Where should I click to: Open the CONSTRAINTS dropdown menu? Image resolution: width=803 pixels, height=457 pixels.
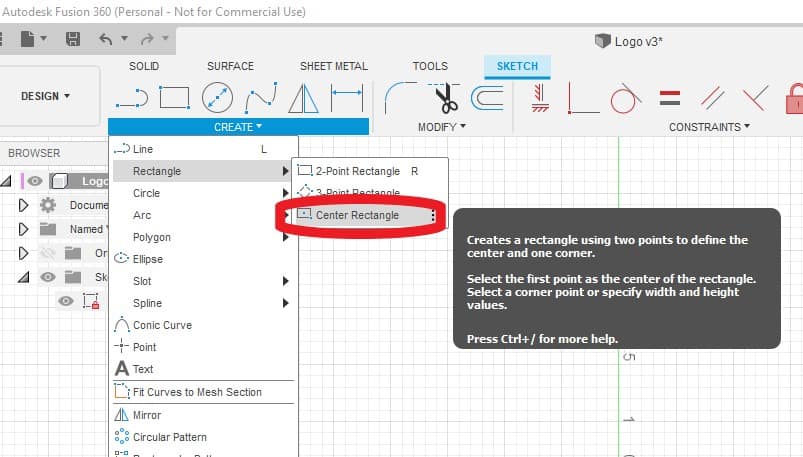[x=709, y=127]
